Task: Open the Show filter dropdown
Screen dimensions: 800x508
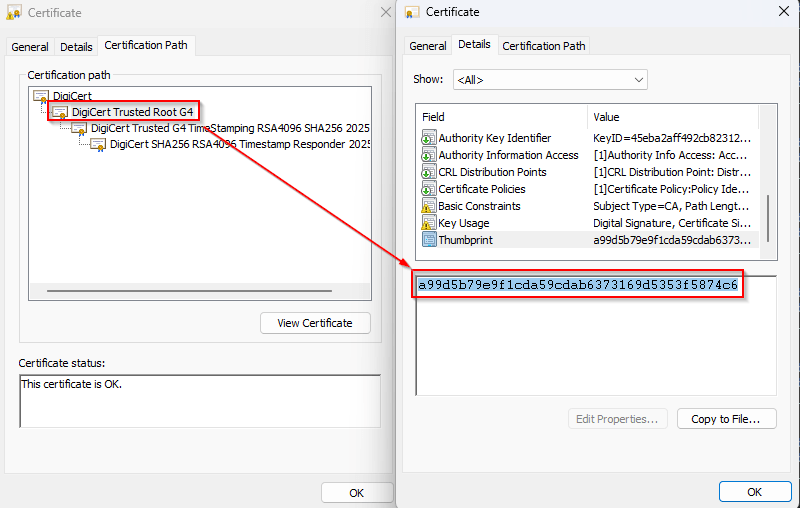Action: tap(550, 79)
